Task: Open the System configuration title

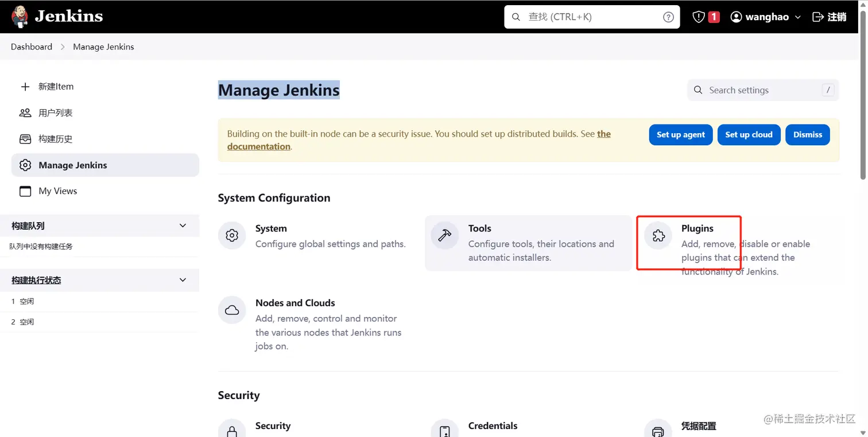Action: [271, 229]
